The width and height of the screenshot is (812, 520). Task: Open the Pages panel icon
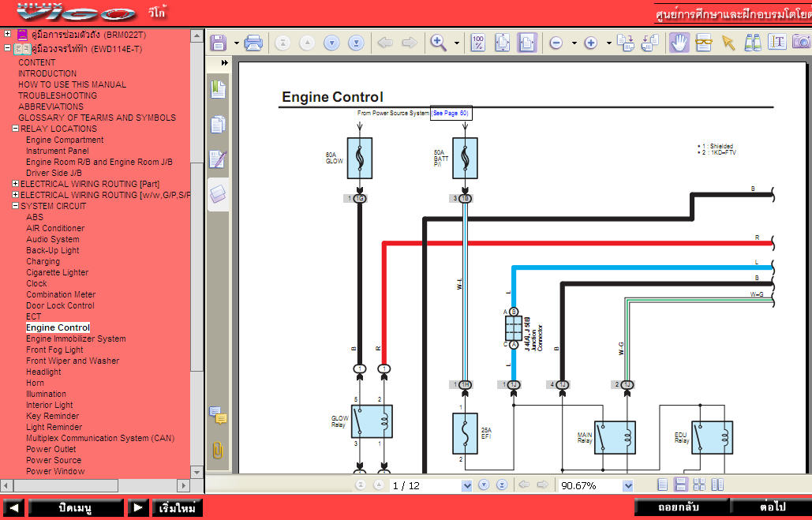(x=218, y=125)
